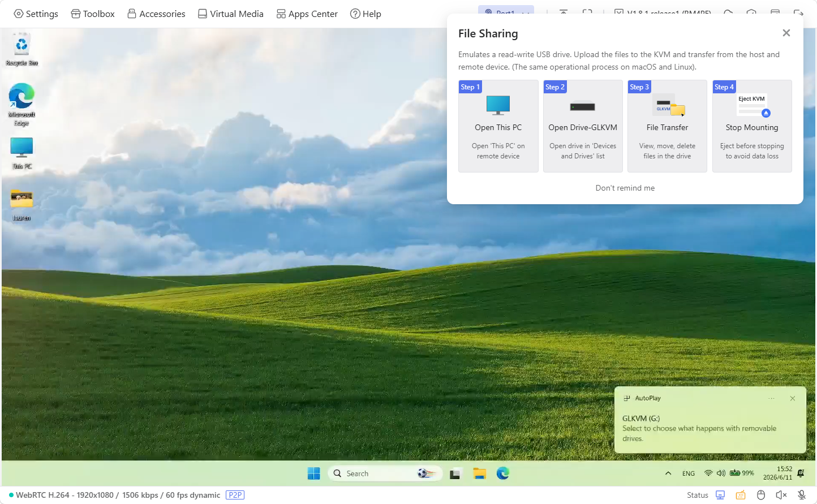This screenshot has height=504, width=817.
Task: Launch Edge from the taskbar
Action: (x=503, y=473)
